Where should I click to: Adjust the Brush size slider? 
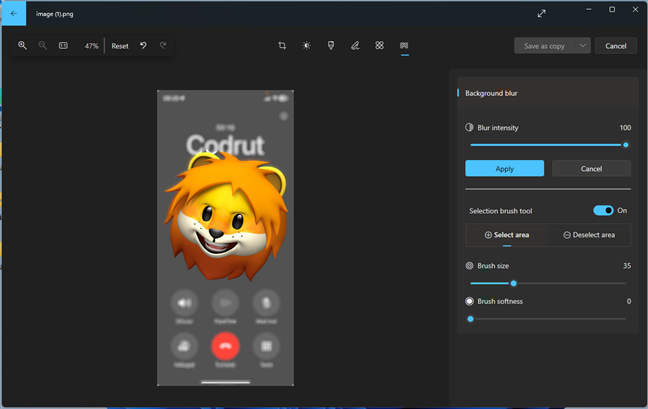point(548,283)
